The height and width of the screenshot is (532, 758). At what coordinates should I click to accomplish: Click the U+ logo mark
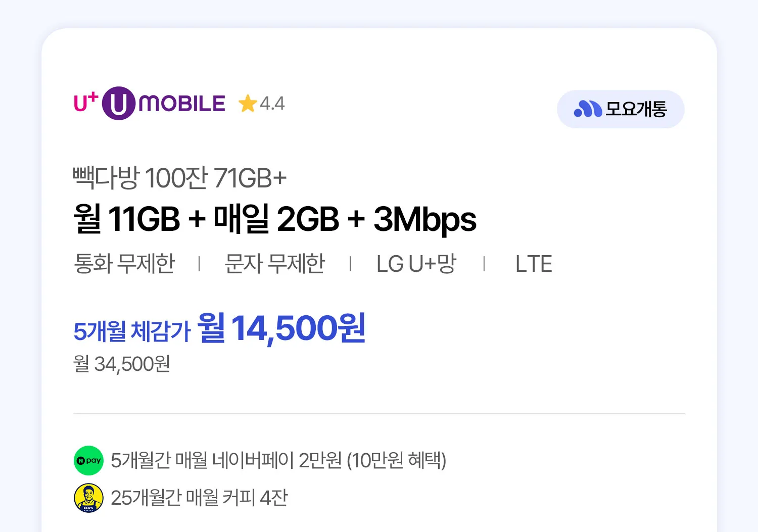(x=86, y=102)
